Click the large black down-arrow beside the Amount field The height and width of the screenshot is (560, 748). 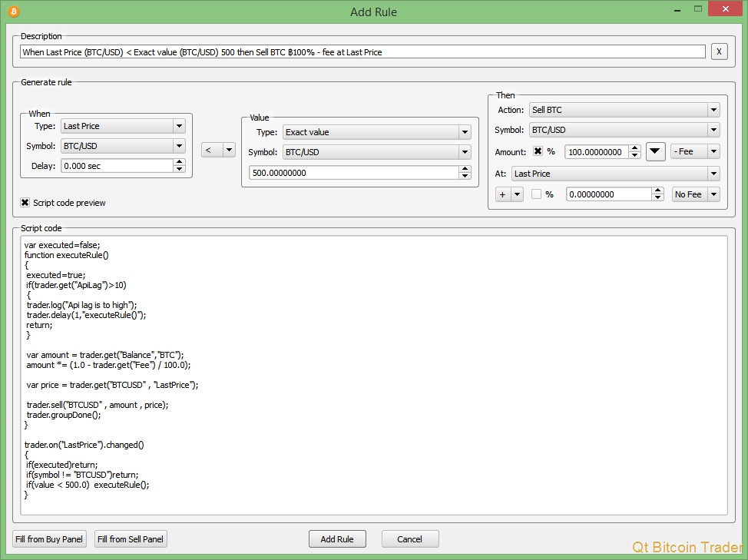pyautogui.click(x=655, y=151)
